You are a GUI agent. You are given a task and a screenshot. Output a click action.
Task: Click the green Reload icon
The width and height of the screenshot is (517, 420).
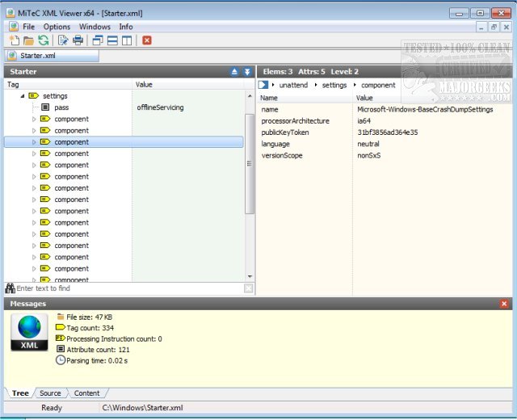pos(43,40)
